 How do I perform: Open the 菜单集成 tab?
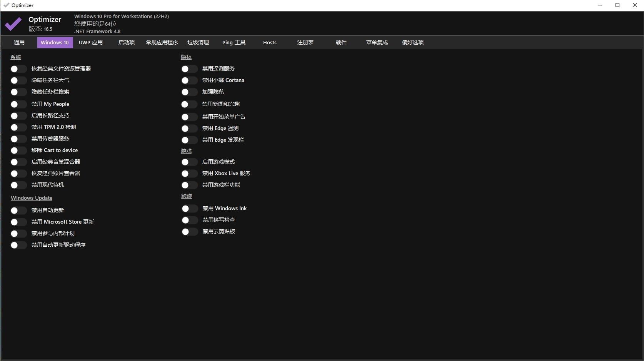coord(377,42)
